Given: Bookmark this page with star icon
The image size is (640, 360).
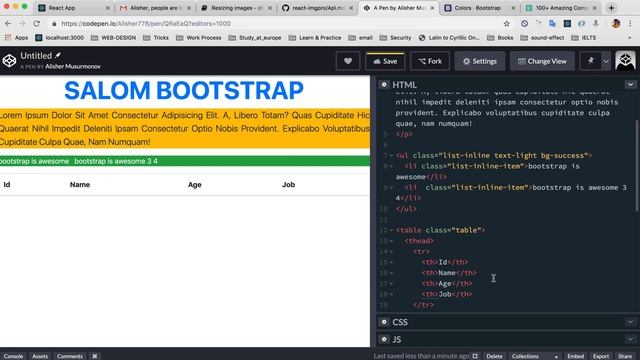Looking at the screenshot, I should (507, 24).
